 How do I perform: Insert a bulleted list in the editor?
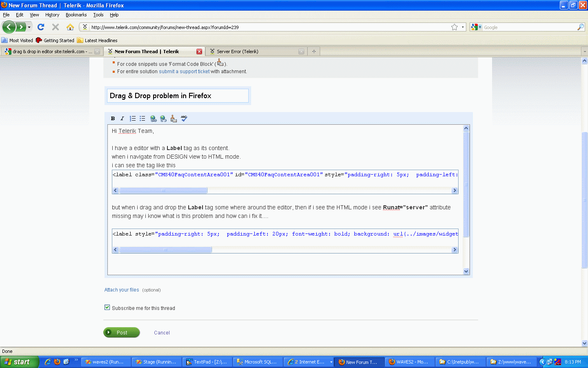143,119
